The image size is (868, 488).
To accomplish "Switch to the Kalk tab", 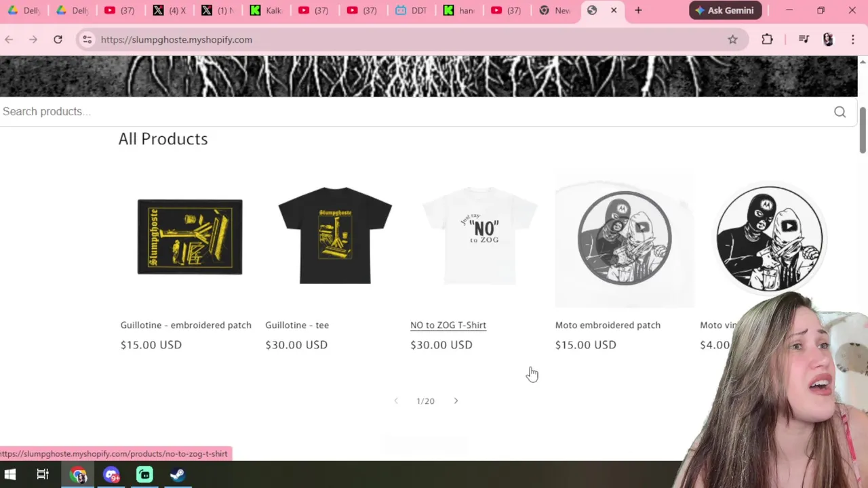I will pyautogui.click(x=265, y=10).
